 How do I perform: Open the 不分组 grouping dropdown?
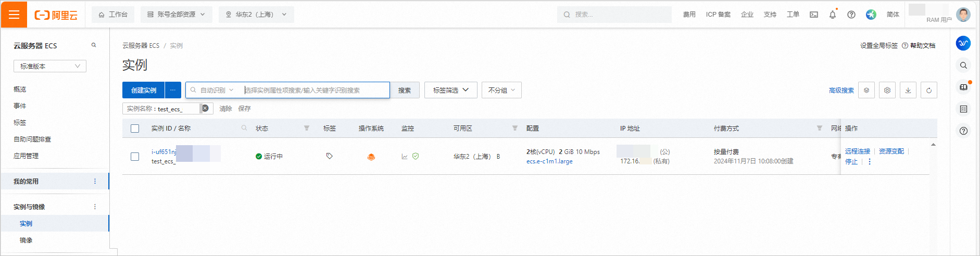pyautogui.click(x=501, y=90)
